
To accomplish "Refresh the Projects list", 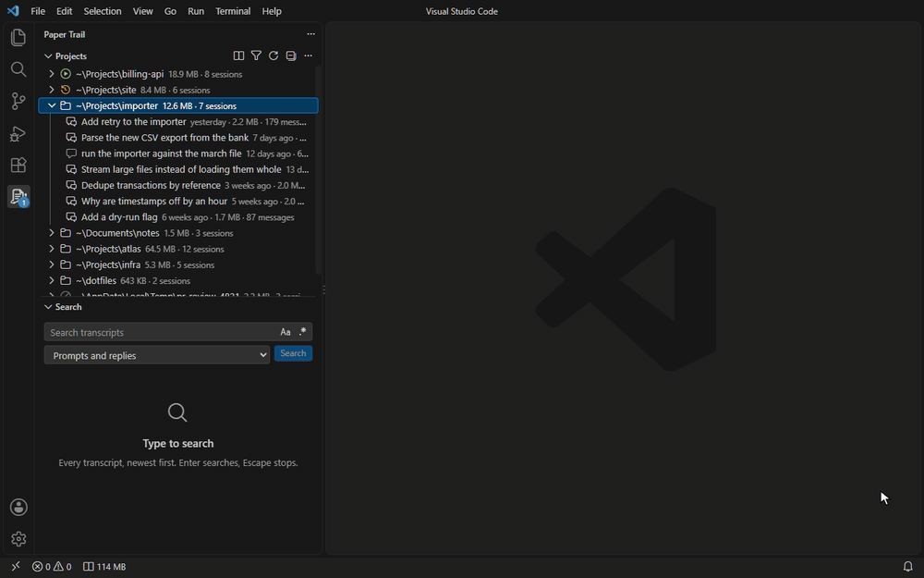I will [274, 55].
